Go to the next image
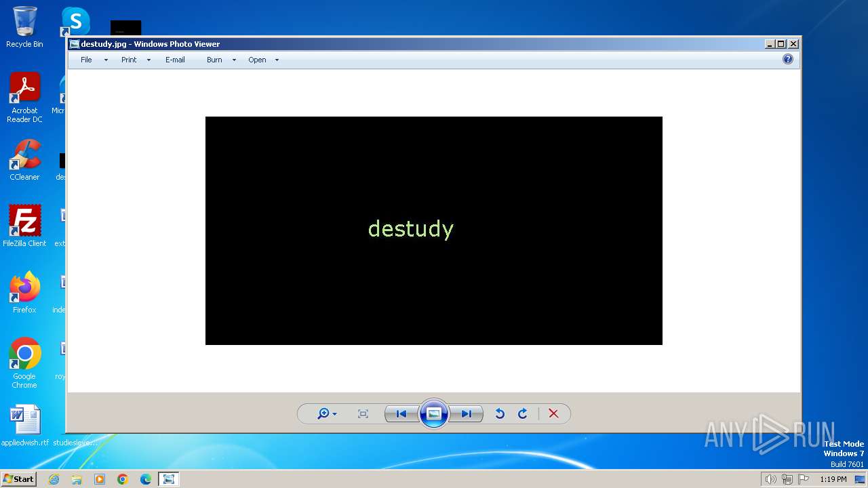 click(x=467, y=413)
